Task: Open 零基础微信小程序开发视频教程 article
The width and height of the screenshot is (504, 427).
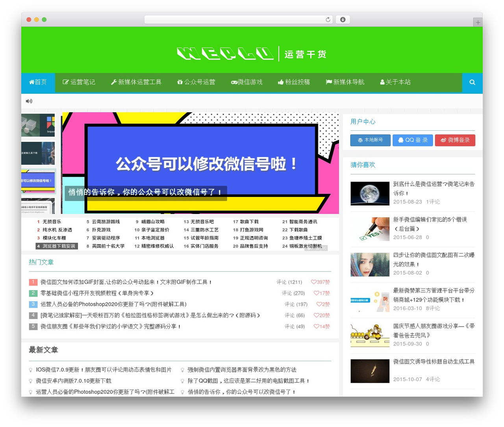Action: [97, 293]
